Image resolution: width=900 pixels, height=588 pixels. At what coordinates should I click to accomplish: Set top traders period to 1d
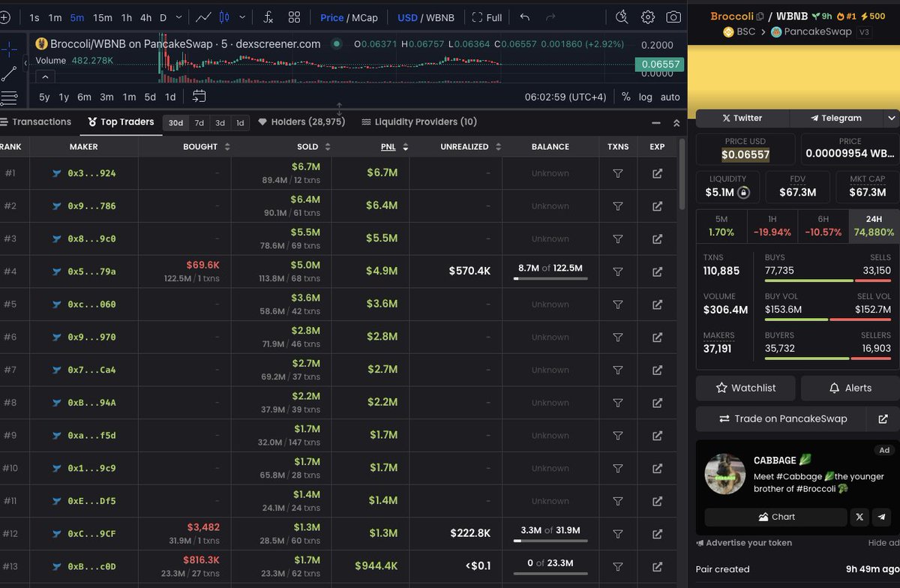tap(240, 123)
